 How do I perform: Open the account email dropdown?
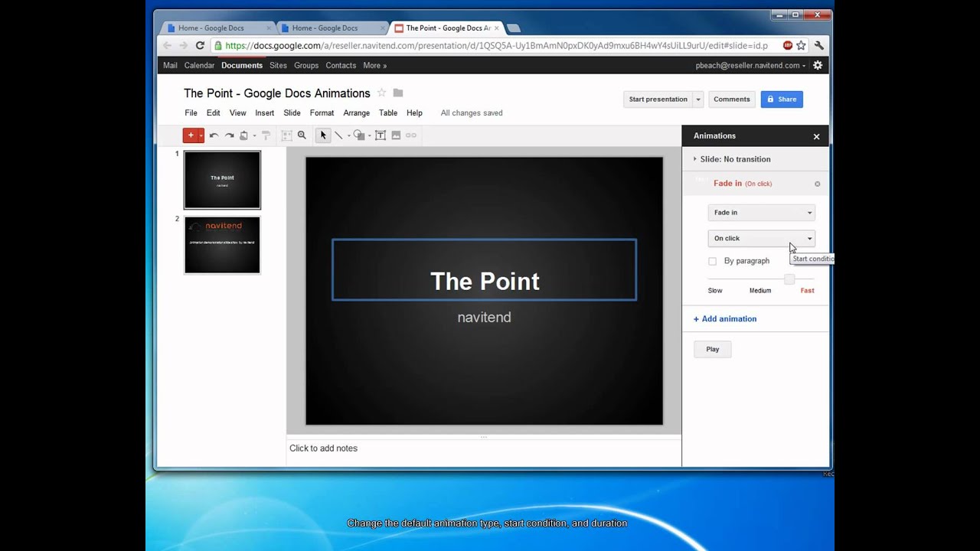[750, 66]
